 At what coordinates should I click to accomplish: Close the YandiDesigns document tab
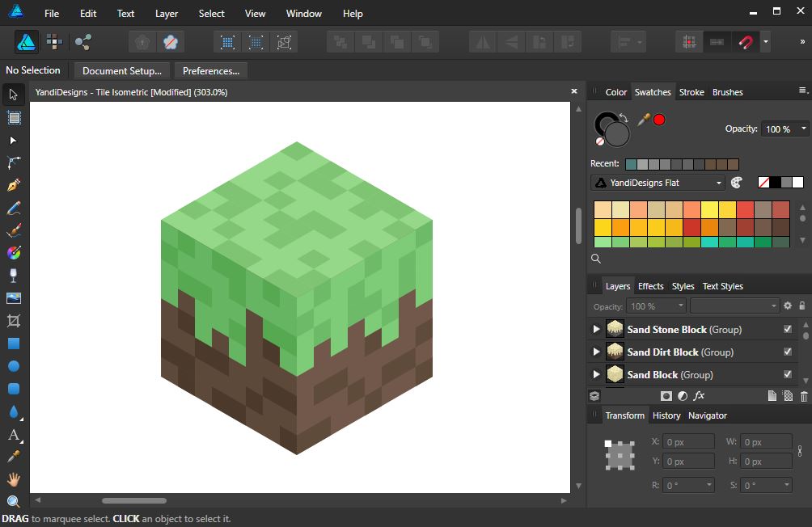click(573, 91)
